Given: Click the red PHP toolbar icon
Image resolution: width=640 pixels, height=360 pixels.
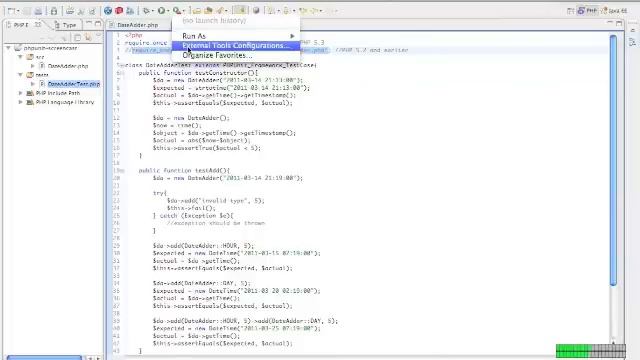Looking at the screenshot, I should pyautogui.click(x=119, y=11).
